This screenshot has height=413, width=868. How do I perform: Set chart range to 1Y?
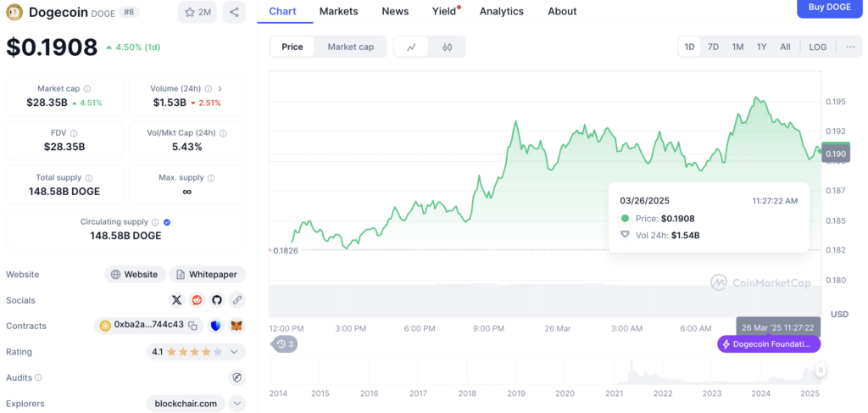coord(762,47)
